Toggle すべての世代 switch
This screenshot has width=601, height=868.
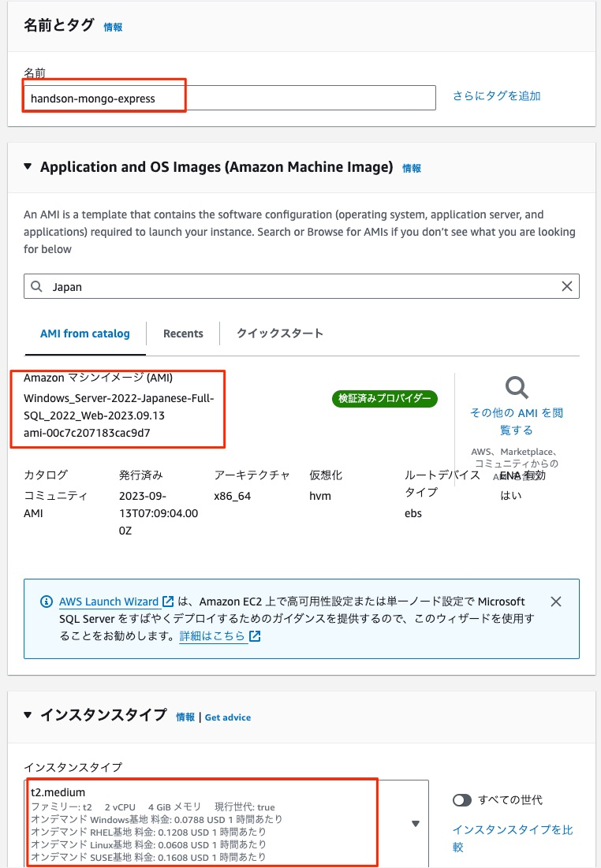coord(462,800)
